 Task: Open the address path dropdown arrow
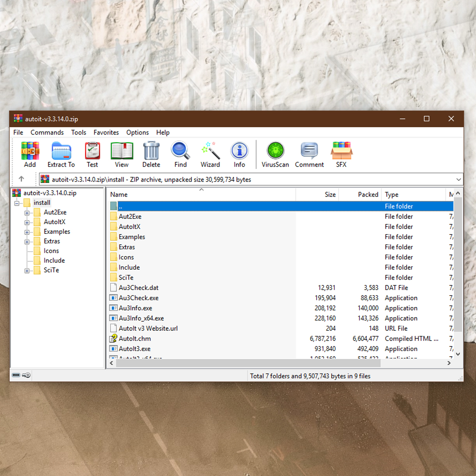coord(459,180)
